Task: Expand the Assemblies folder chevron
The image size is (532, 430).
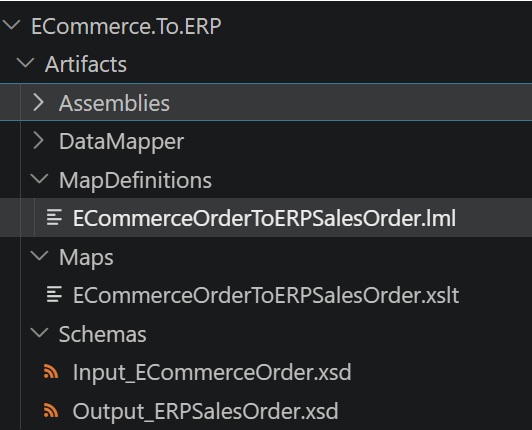Action: (x=39, y=102)
